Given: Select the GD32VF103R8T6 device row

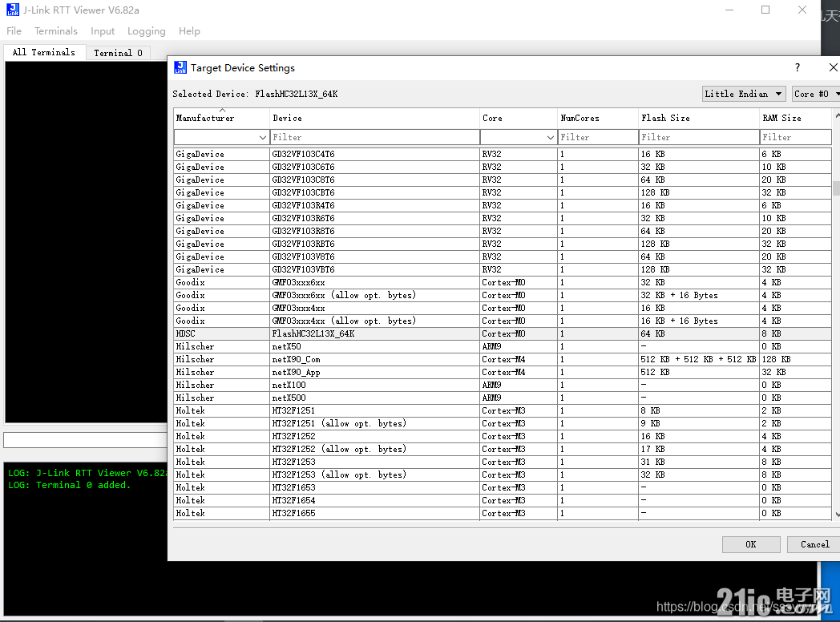Looking at the screenshot, I should (503, 232).
